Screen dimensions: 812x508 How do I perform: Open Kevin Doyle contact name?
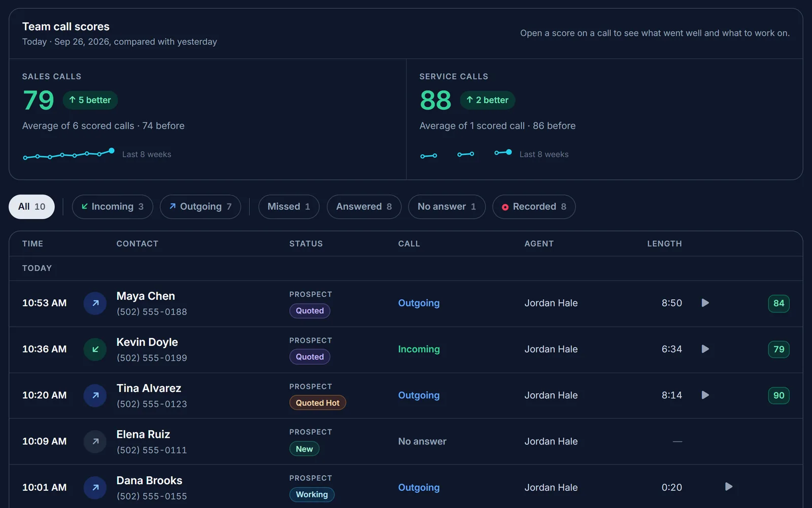tap(147, 342)
